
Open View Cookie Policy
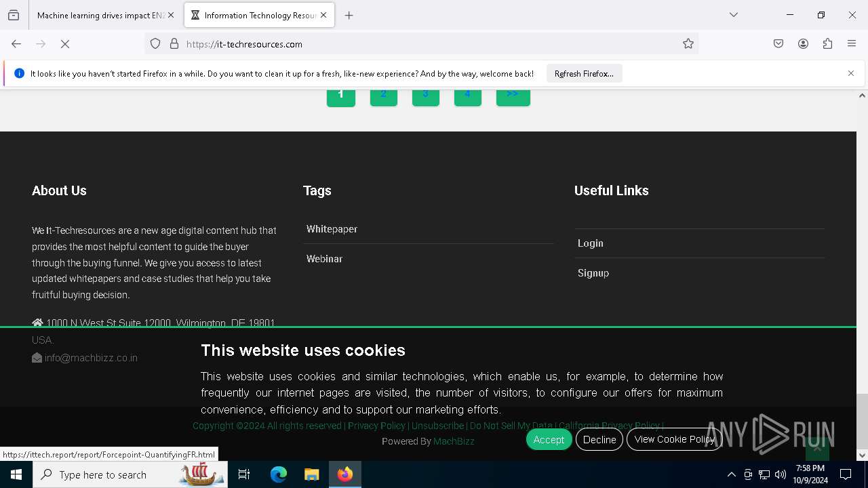click(x=675, y=439)
